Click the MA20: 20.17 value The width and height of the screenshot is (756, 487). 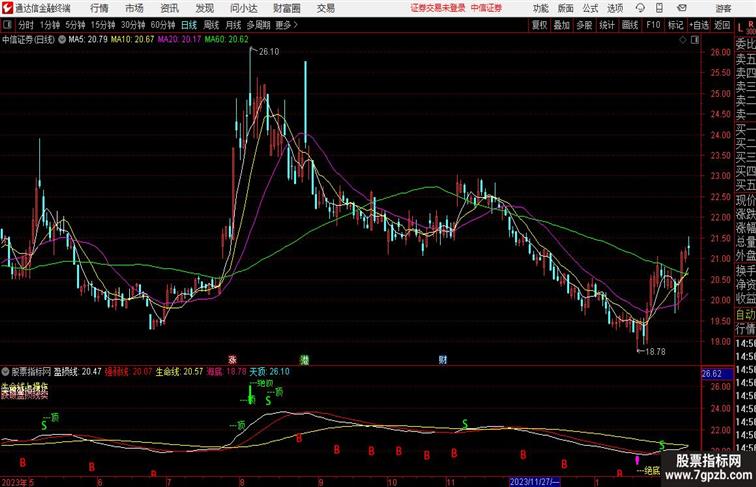coord(179,40)
